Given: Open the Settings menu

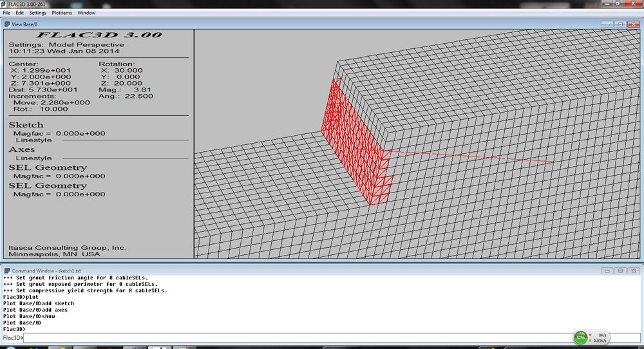Looking at the screenshot, I should [x=38, y=13].
